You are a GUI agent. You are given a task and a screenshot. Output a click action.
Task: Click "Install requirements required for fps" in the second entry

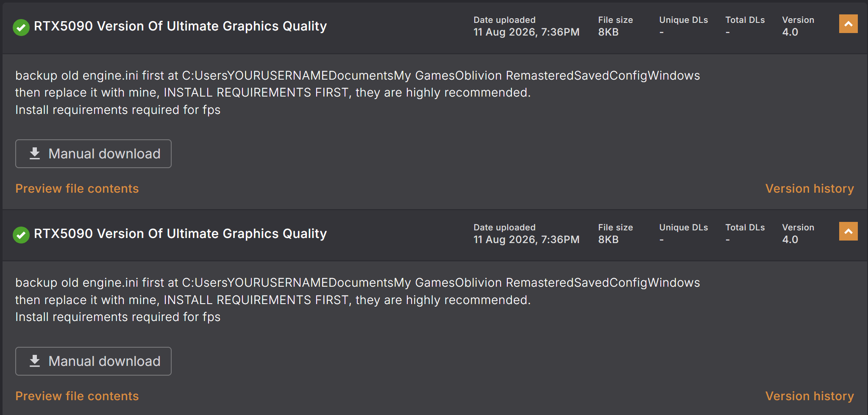tap(118, 317)
